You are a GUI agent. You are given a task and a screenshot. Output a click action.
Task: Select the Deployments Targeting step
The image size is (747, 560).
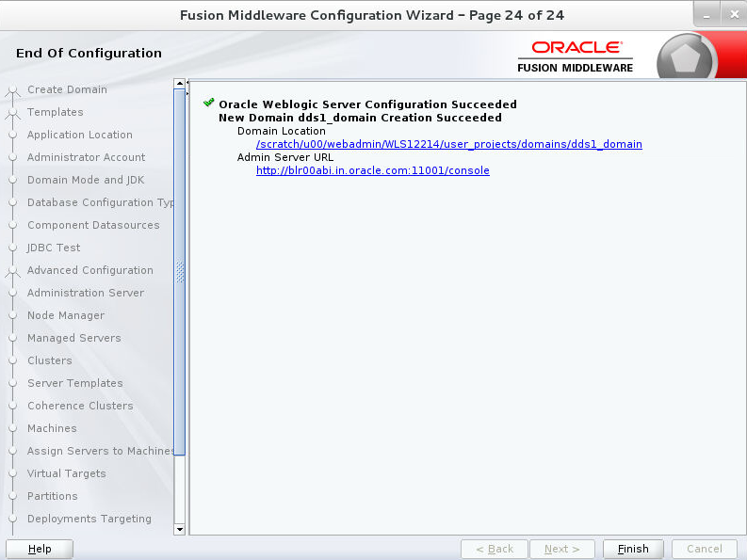[89, 519]
